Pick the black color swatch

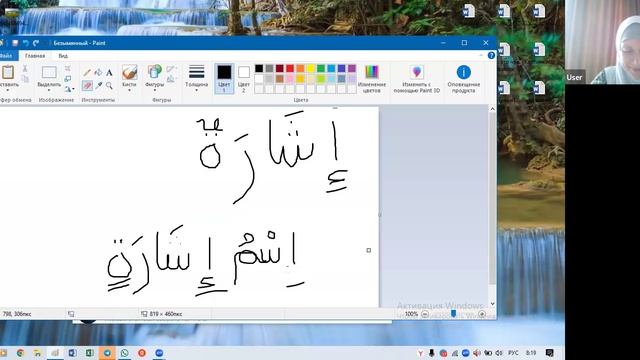pyautogui.click(x=259, y=68)
